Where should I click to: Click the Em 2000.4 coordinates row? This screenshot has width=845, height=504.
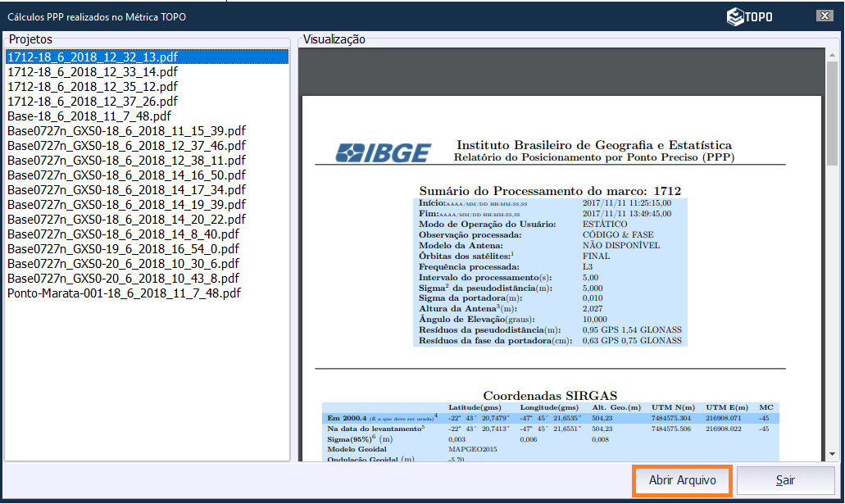pos(549,418)
